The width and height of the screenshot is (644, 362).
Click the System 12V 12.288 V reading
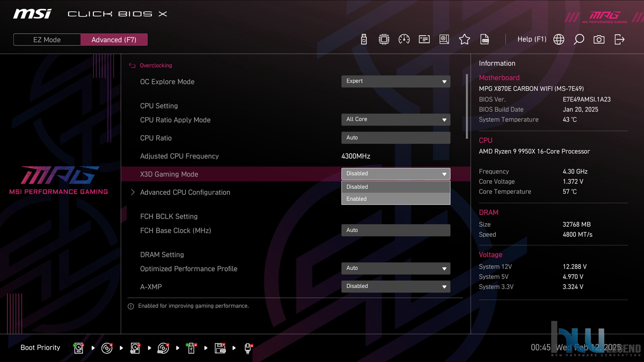pyautogui.click(x=575, y=267)
